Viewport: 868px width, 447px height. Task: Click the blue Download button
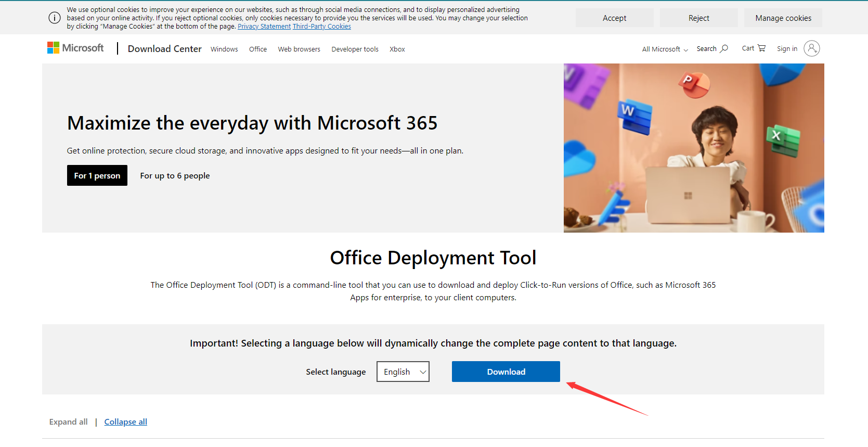tap(506, 372)
